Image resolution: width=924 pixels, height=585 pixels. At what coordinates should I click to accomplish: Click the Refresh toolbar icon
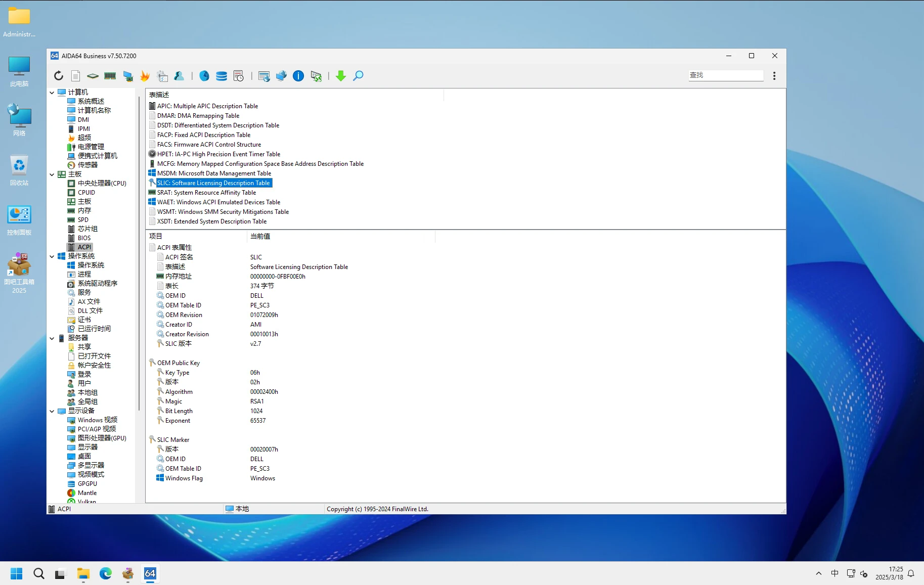click(59, 76)
